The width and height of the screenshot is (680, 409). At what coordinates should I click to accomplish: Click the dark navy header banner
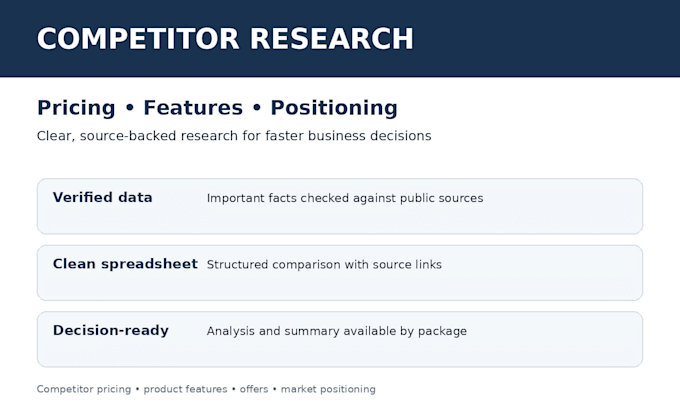pos(340,39)
